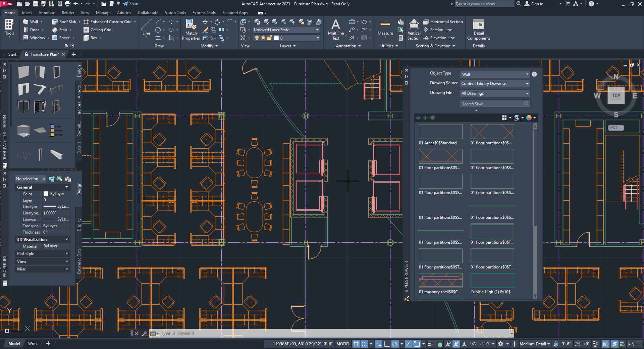The image size is (644, 349).
Task: Click the command line customize wrench icon
Action: click(144, 334)
